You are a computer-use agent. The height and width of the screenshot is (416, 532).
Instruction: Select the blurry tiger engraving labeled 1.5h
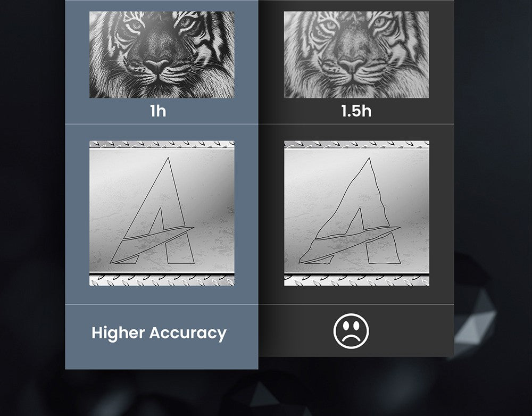click(356, 55)
